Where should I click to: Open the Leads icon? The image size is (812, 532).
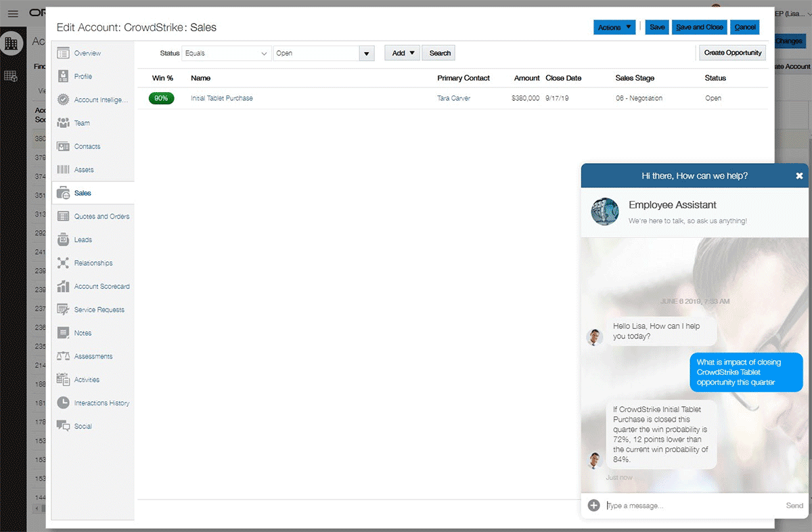[x=63, y=240]
